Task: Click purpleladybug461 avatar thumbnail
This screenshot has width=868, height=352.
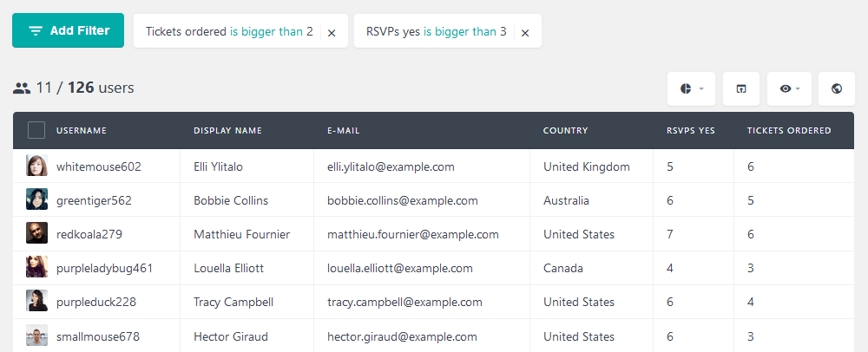Action: coord(36,267)
